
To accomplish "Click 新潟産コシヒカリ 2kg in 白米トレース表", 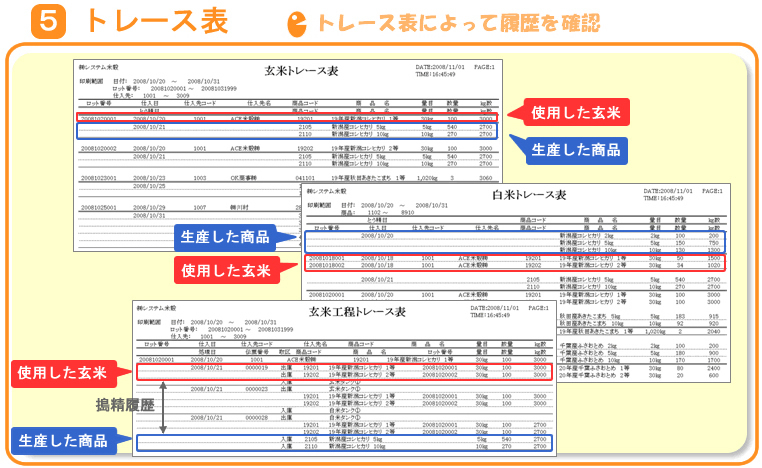I will pos(586,236).
